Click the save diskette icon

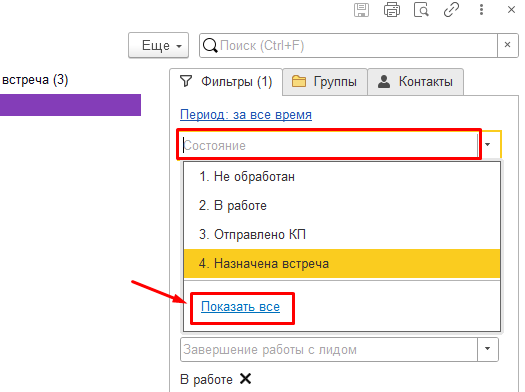pos(362,10)
